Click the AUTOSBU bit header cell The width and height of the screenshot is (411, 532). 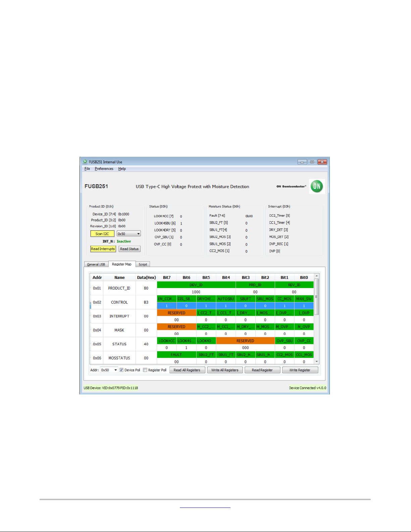click(x=226, y=299)
